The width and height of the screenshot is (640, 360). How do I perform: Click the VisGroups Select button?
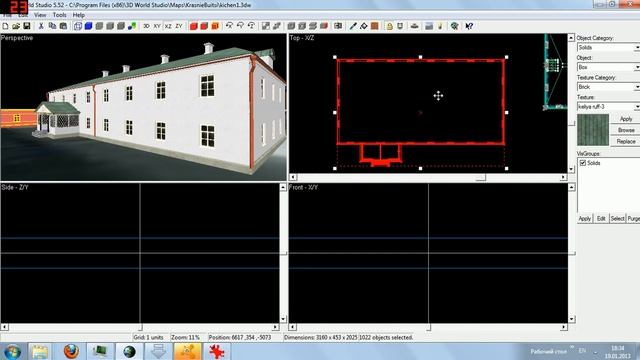coord(617,219)
